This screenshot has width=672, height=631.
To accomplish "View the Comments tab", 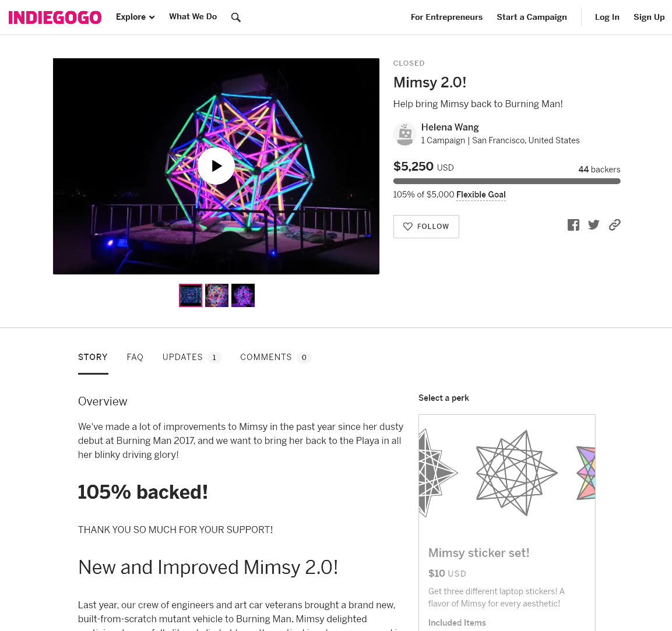I will [276, 357].
